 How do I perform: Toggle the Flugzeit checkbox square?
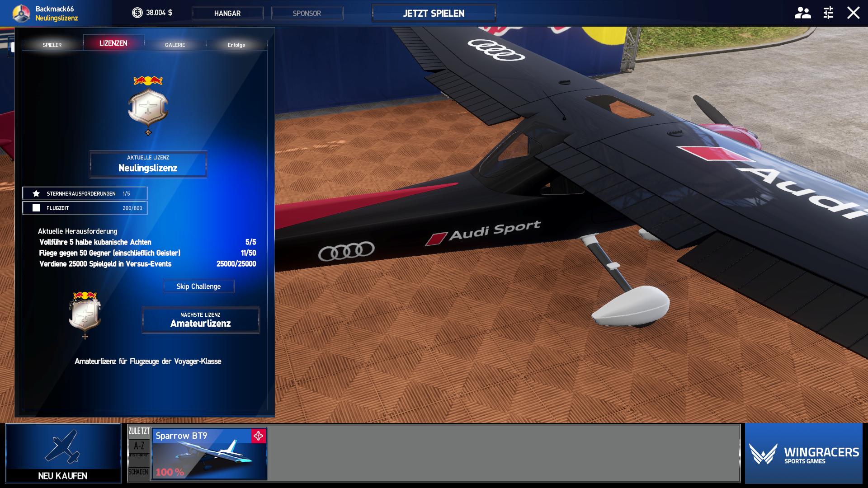36,208
